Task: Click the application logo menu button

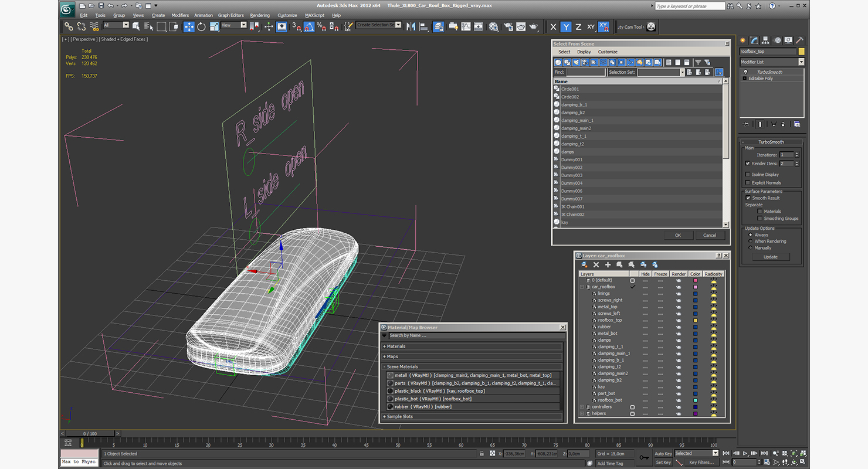Action: (67, 9)
